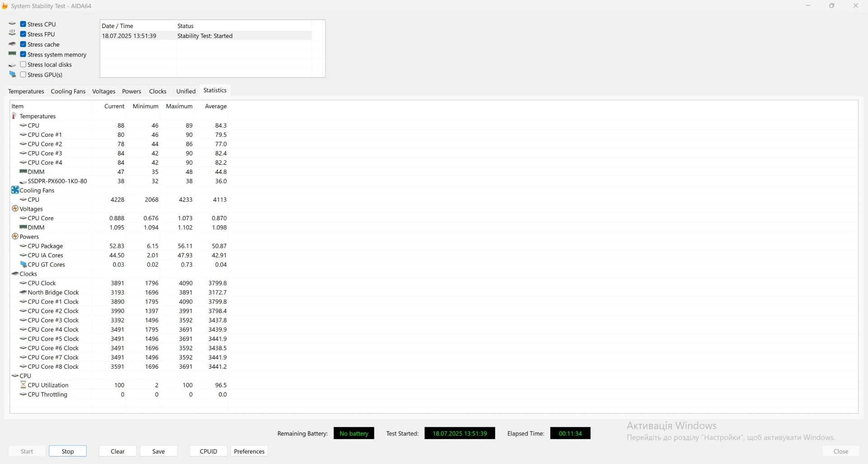The image size is (868, 464).
Task: Open the CPUID panel
Action: click(208, 451)
